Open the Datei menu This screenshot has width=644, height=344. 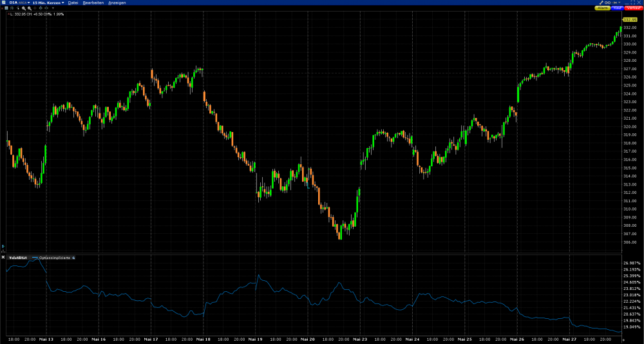click(73, 3)
